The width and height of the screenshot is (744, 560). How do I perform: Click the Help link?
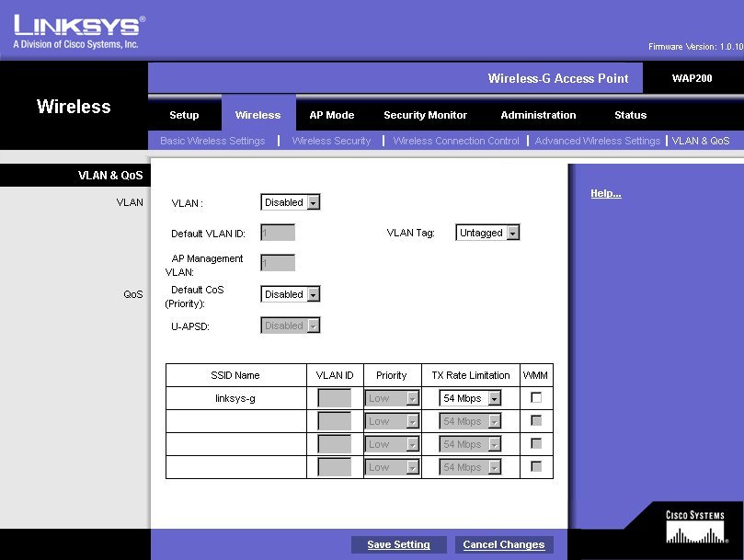coord(605,193)
